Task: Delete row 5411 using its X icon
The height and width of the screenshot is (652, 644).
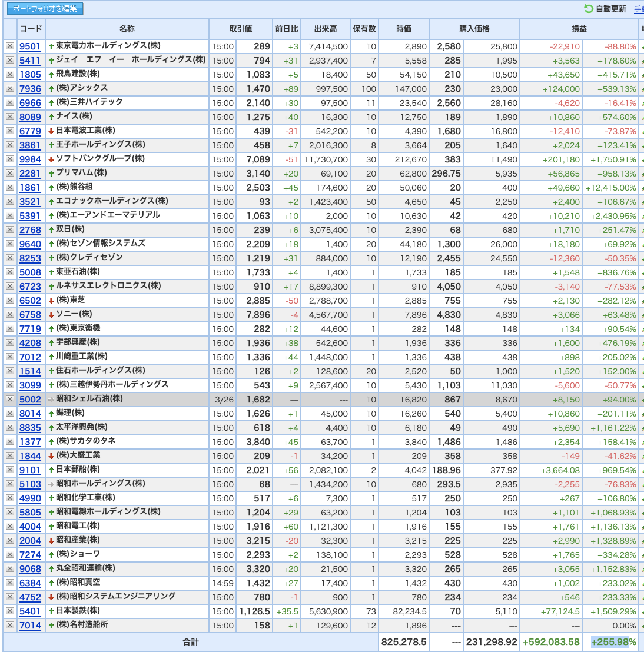Action: [x=10, y=60]
